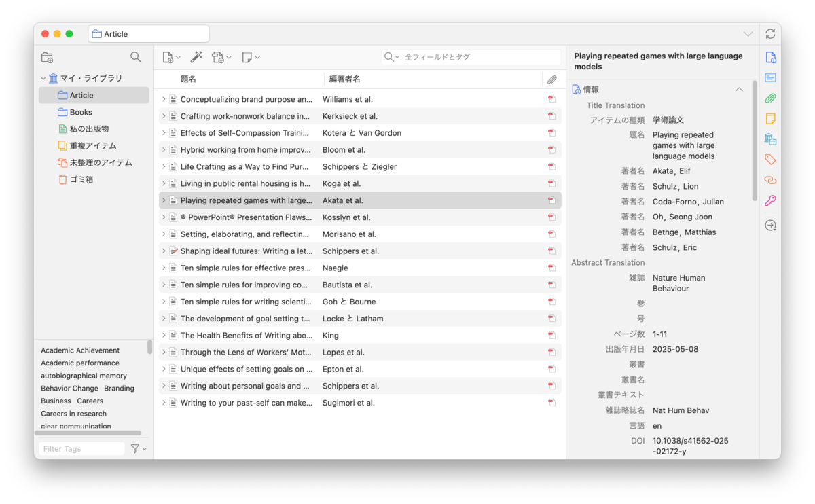The width and height of the screenshot is (815, 504).
Task: Select the Tags pane icon
Action: click(770, 160)
